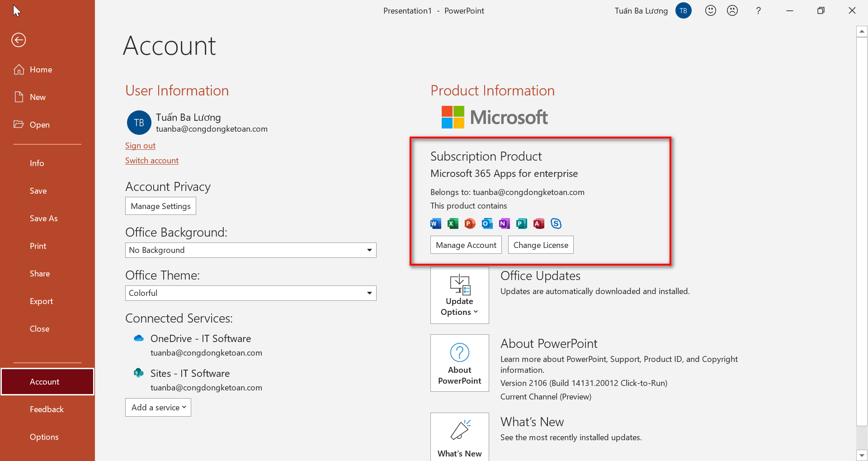Click the Skype for Business icon
This screenshot has width=868, height=461.
click(x=556, y=223)
